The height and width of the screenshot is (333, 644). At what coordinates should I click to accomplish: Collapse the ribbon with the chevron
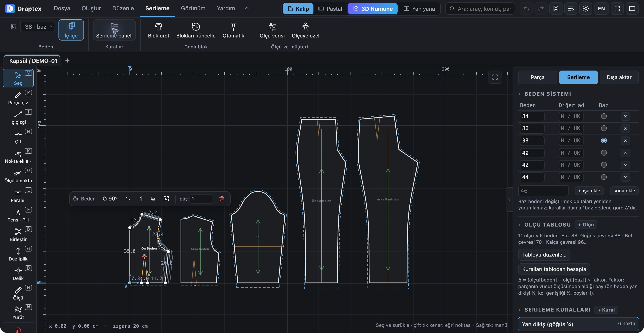[247, 9]
